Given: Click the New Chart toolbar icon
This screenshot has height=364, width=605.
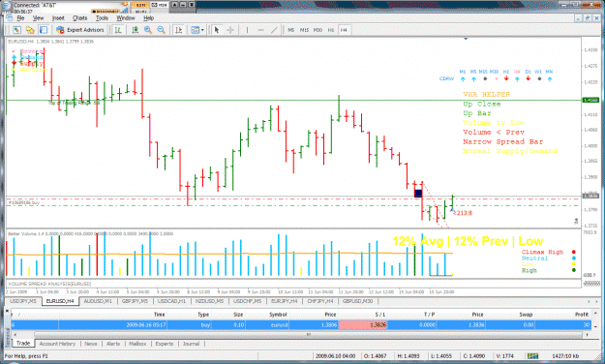Looking at the screenshot, I should coord(16,30).
